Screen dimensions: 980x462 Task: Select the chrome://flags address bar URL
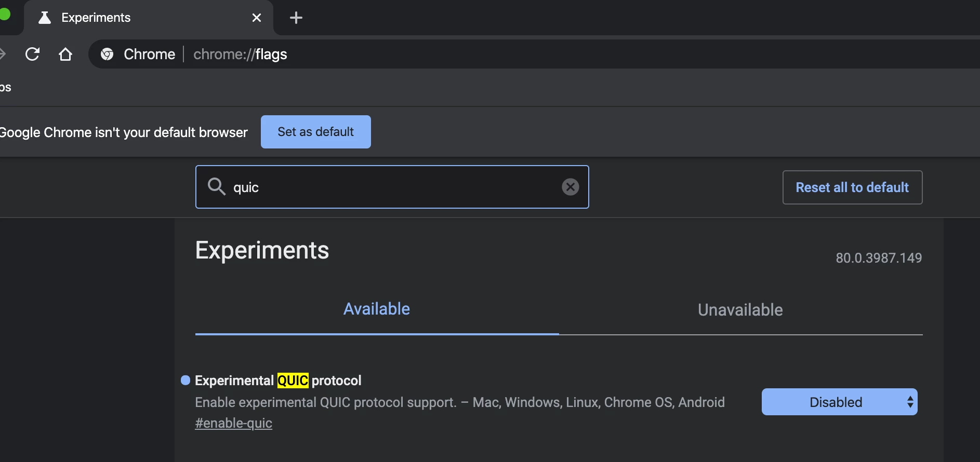(x=240, y=54)
